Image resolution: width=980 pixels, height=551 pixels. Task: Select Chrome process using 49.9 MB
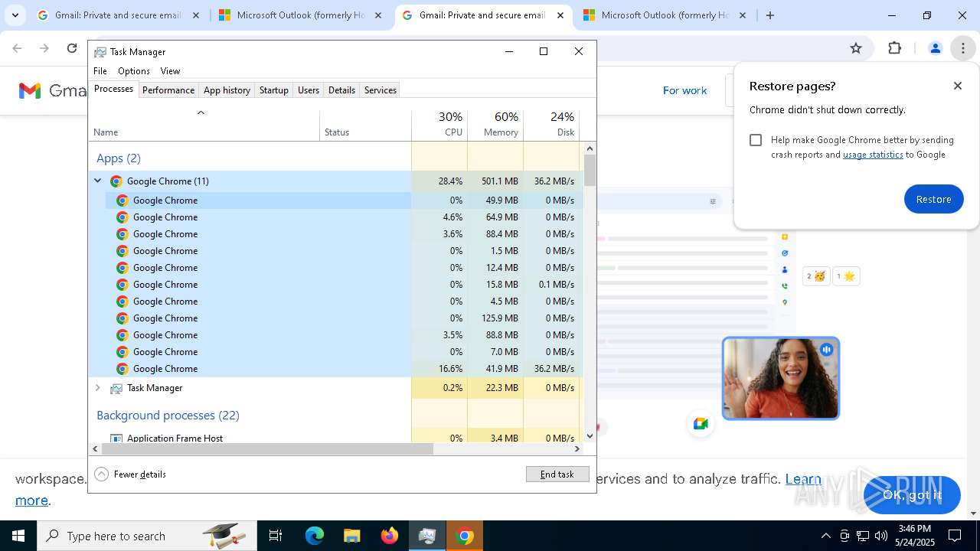[335, 201]
